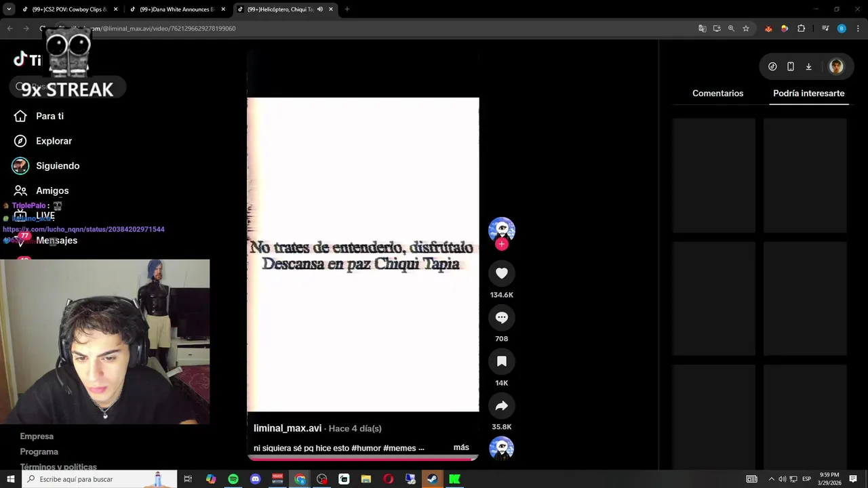
Task: Open File Explorer from the taskbar
Action: 366,479
